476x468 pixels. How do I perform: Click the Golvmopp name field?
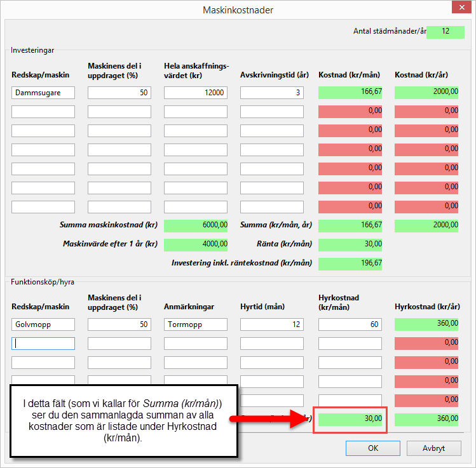pyautogui.click(x=43, y=324)
